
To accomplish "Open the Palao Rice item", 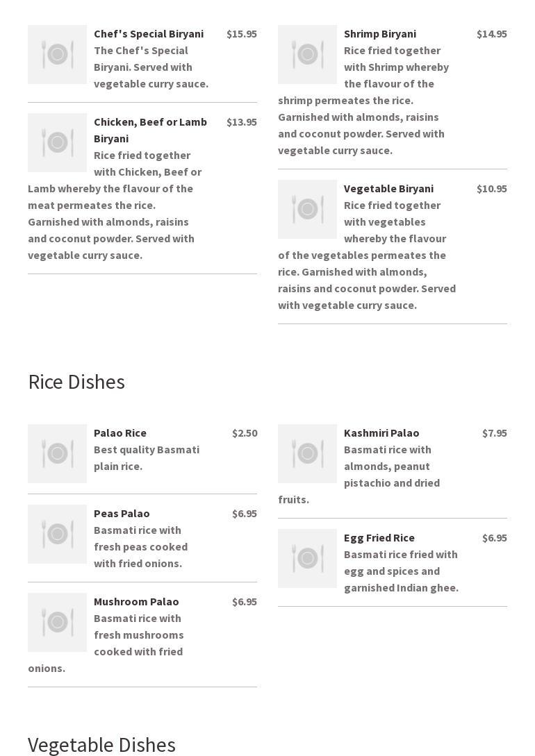I will pos(120,433).
